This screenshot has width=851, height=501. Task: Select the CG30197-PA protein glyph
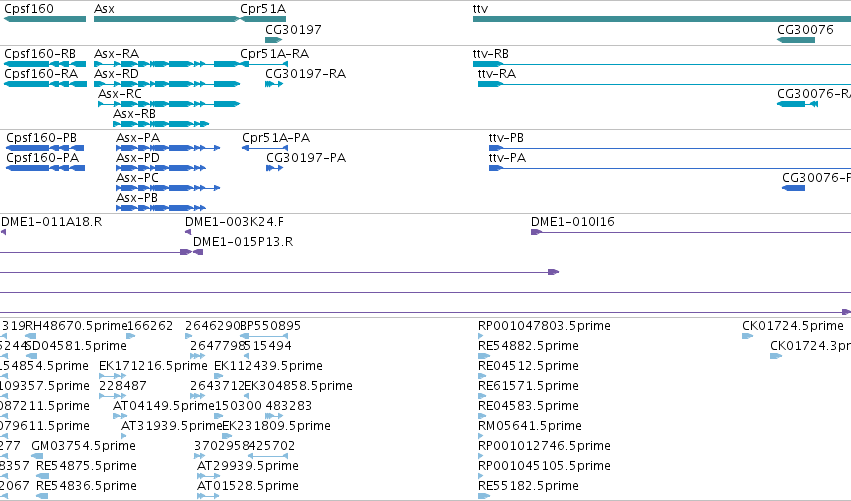click(275, 168)
